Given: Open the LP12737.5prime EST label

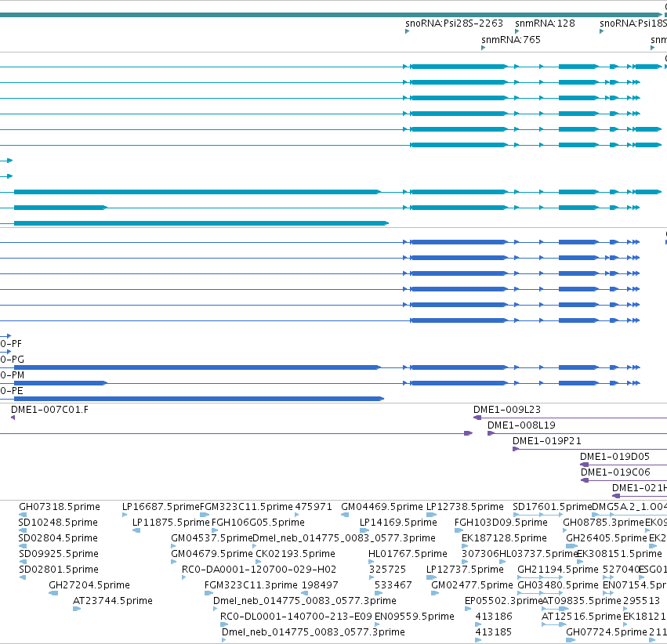Looking at the screenshot, I should (x=465, y=570).
